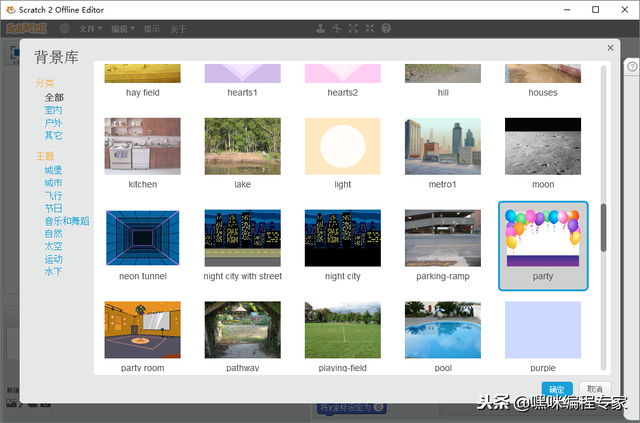Select the light backdrop
This screenshot has height=423, width=640.
tap(342, 154)
